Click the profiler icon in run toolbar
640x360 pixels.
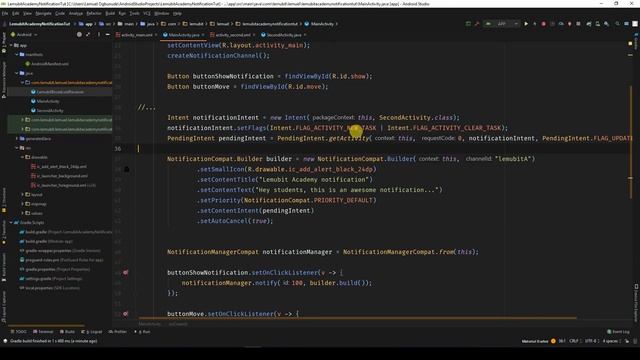click(x=561, y=24)
